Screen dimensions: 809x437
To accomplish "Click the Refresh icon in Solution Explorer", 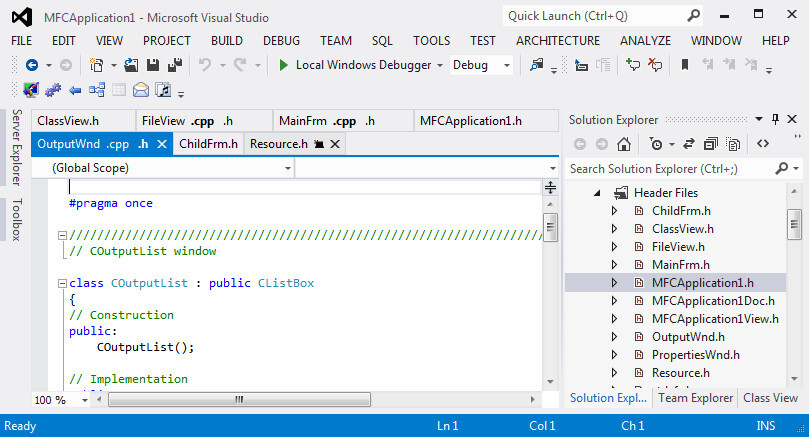I will (x=689, y=144).
